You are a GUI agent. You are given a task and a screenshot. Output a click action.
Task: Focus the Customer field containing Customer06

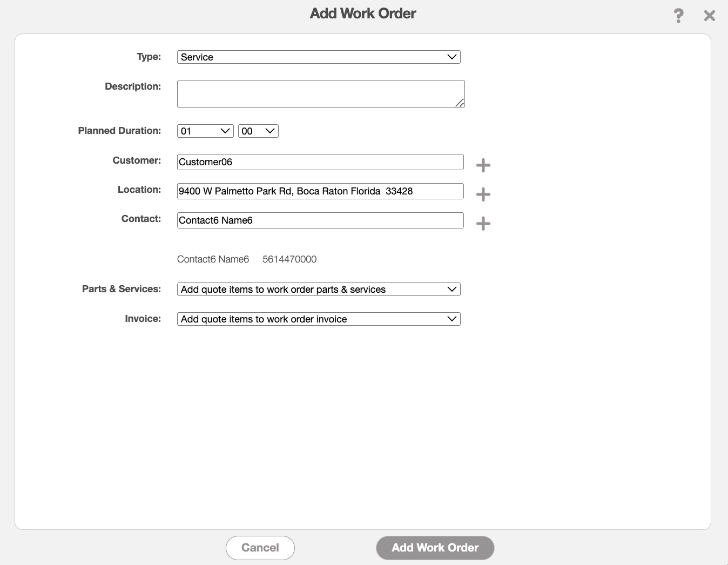click(x=320, y=162)
